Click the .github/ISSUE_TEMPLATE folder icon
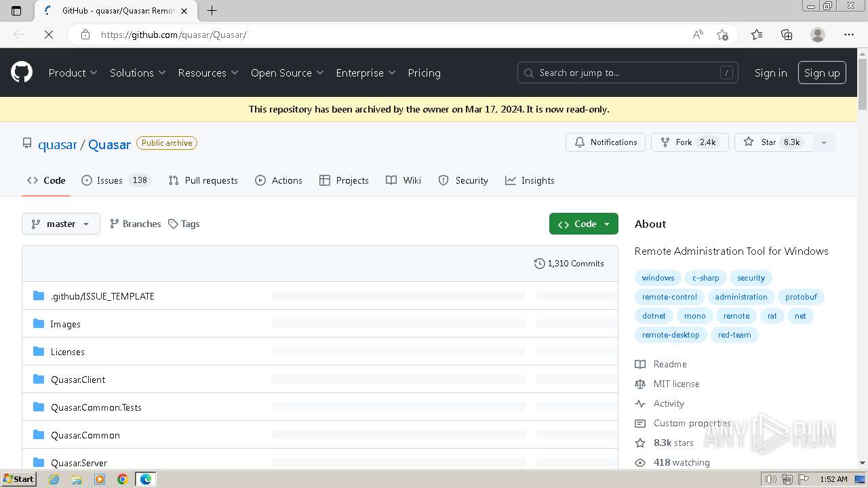The width and height of the screenshot is (868, 488). click(x=39, y=296)
